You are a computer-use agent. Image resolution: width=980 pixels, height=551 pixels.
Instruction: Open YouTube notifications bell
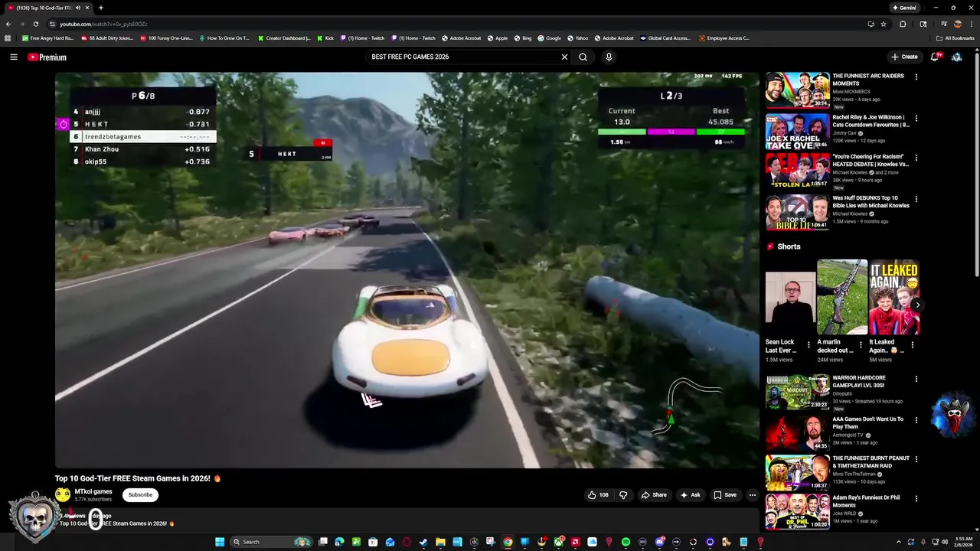pyautogui.click(x=935, y=57)
